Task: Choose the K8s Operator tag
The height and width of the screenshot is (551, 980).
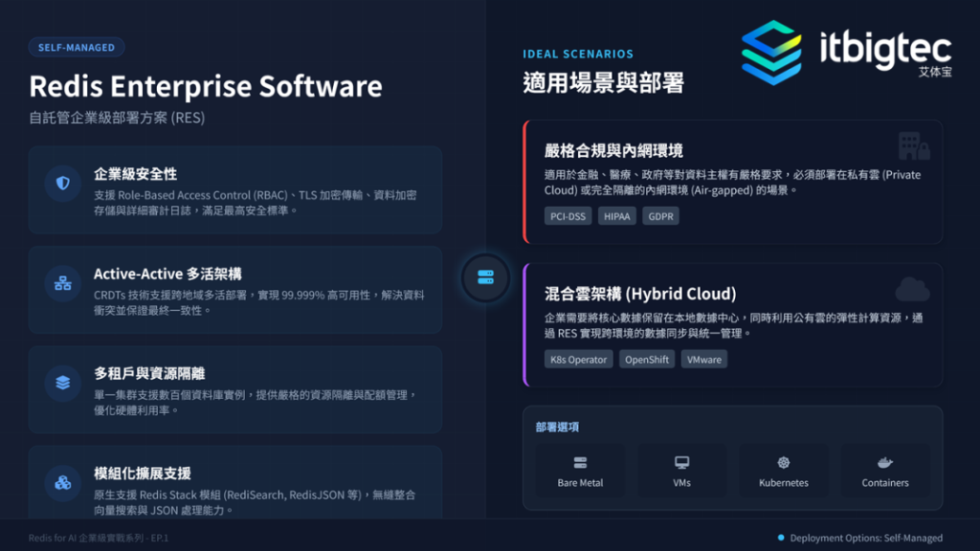Action: coord(579,360)
